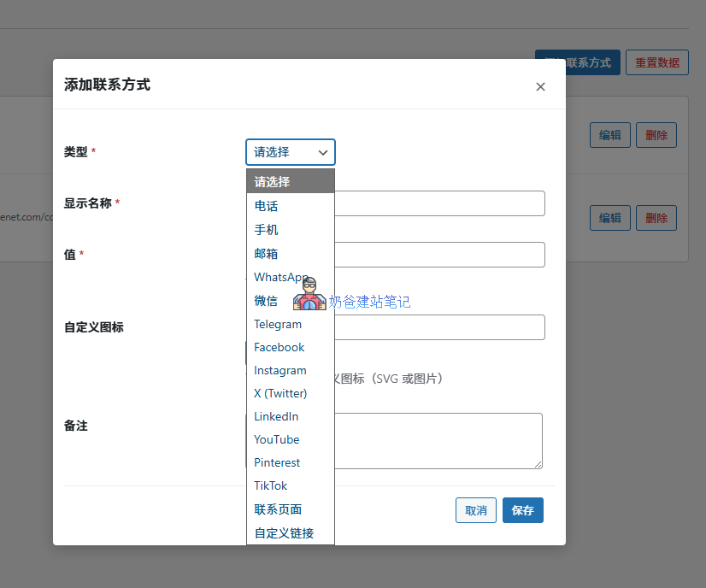Close the 添加联系方式 dialog with X
Viewport: 706px width, 588px height.
(540, 86)
